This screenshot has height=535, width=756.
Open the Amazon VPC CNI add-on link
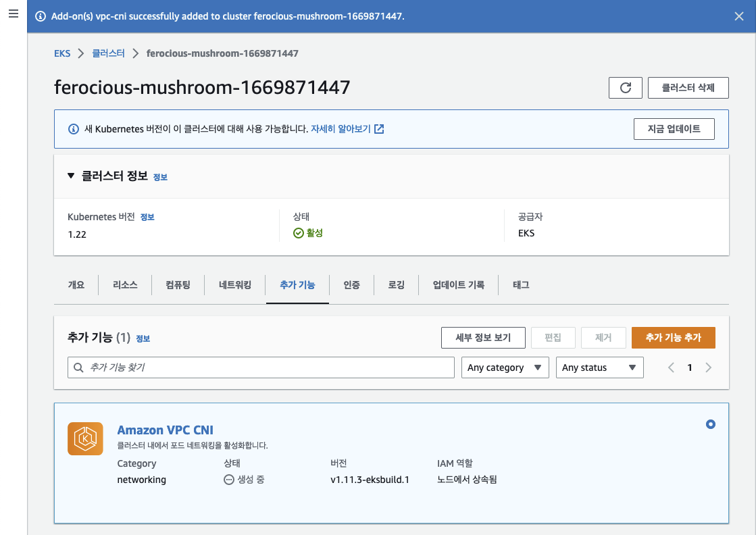(x=165, y=430)
